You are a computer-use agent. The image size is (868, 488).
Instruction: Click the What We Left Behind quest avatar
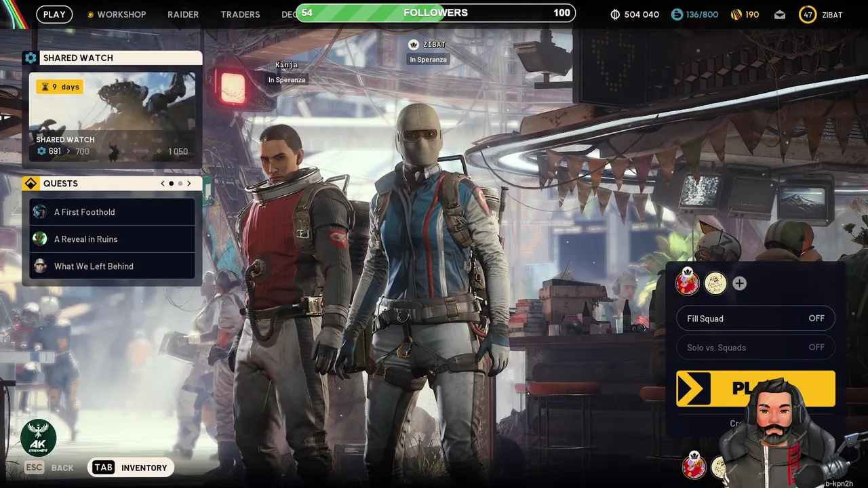[x=40, y=266]
